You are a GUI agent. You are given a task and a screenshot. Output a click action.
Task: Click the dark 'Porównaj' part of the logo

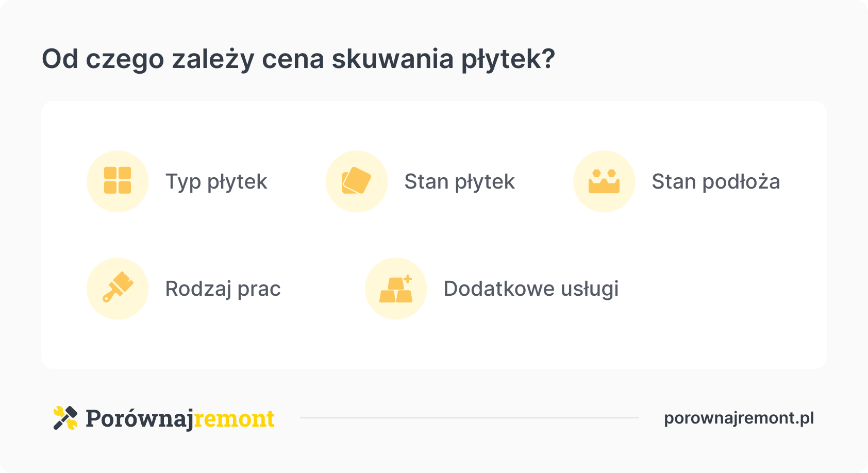point(140,418)
